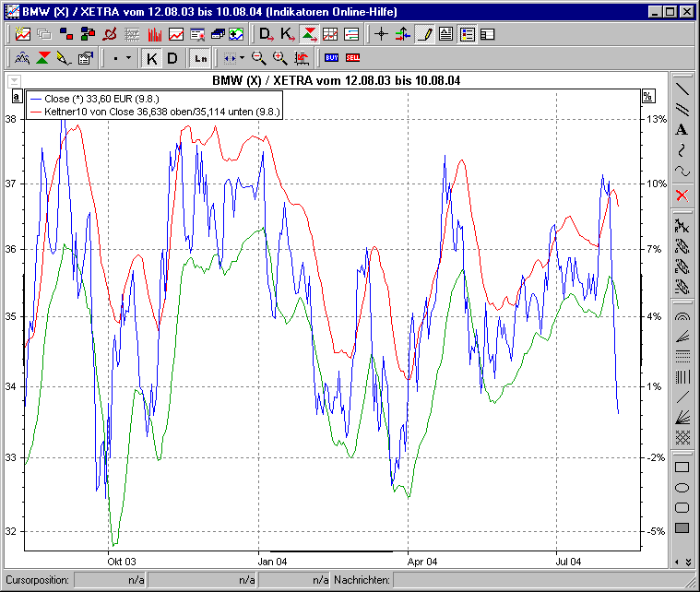Image resolution: width=700 pixels, height=592 pixels.
Task: Click the red X delete drawing tool
Action: 682,195
